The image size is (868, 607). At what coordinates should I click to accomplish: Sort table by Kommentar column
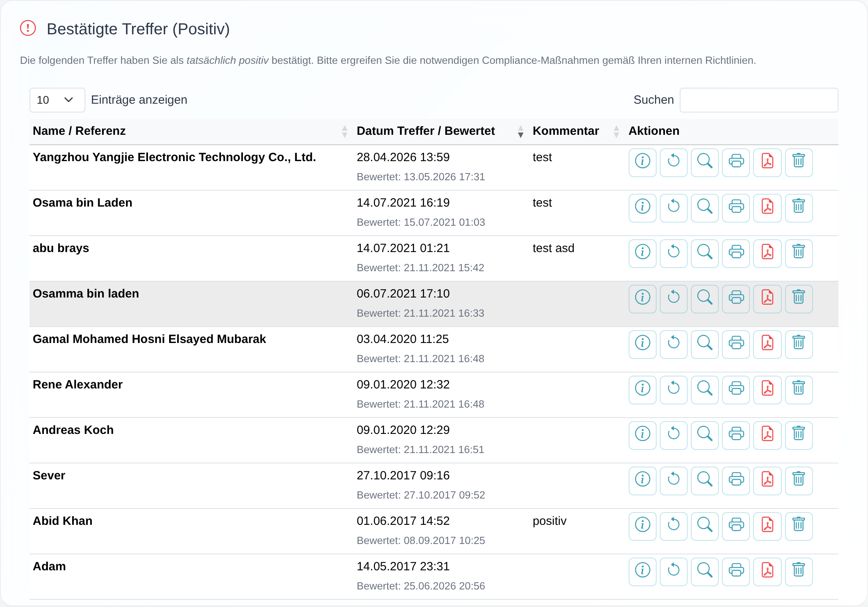[577, 131]
